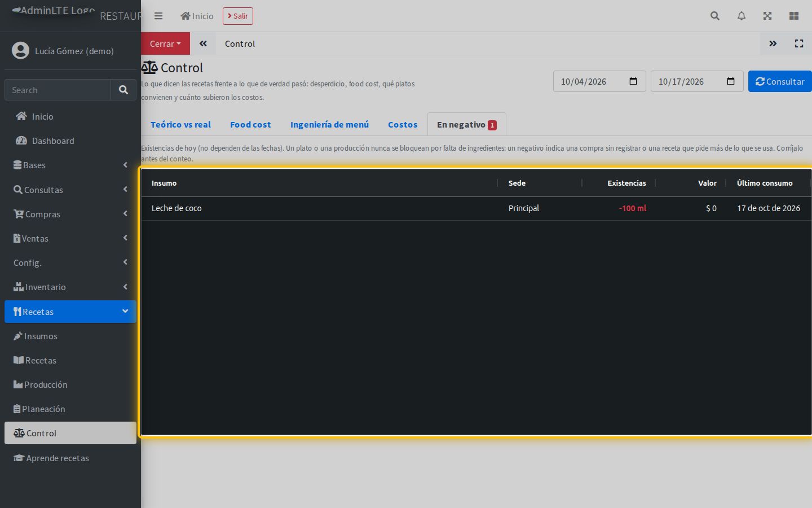This screenshot has width=812, height=508.
Task: Open Insumos under Recetas
Action: coord(70,336)
